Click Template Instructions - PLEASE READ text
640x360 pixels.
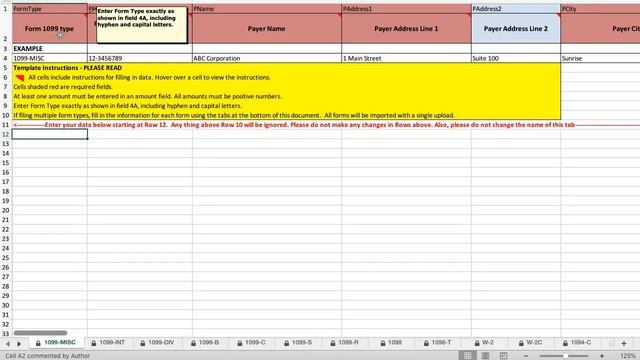click(67, 68)
